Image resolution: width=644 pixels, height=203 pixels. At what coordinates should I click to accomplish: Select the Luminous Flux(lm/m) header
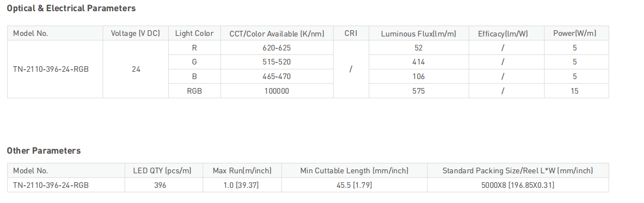click(418, 34)
